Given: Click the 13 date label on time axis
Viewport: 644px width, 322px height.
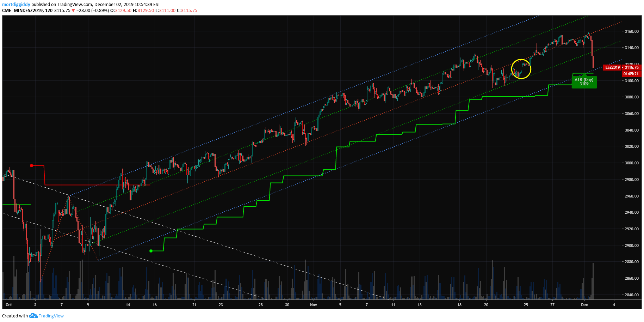Looking at the screenshot, I should 420,305.
